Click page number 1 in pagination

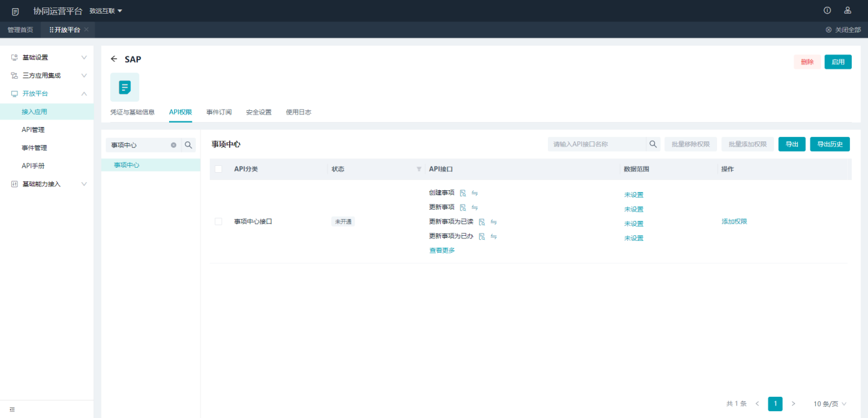click(x=775, y=404)
